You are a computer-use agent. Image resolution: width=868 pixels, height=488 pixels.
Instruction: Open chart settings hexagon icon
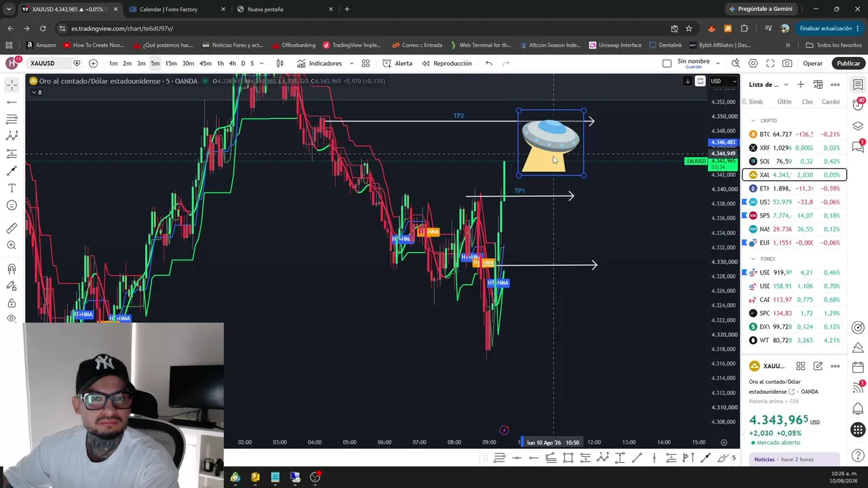[x=753, y=63]
